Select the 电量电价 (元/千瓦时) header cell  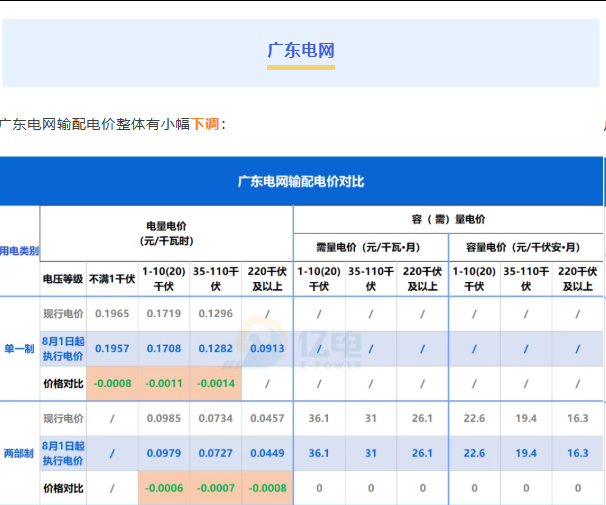166,233
